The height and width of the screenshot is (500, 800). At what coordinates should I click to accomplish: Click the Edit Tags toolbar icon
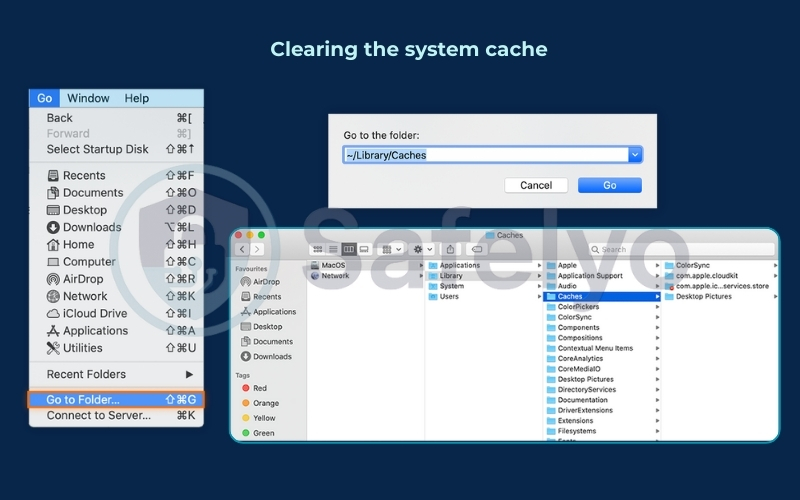pyautogui.click(x=477, y=249)
